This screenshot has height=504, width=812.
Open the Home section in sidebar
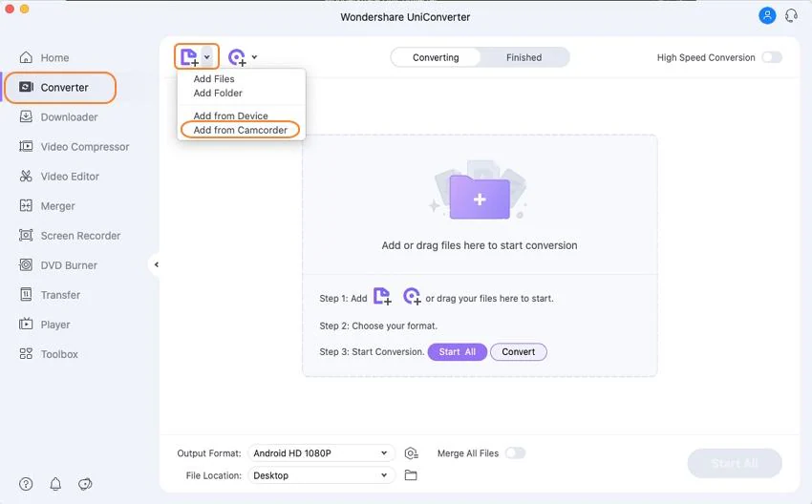tap(45, 57)
